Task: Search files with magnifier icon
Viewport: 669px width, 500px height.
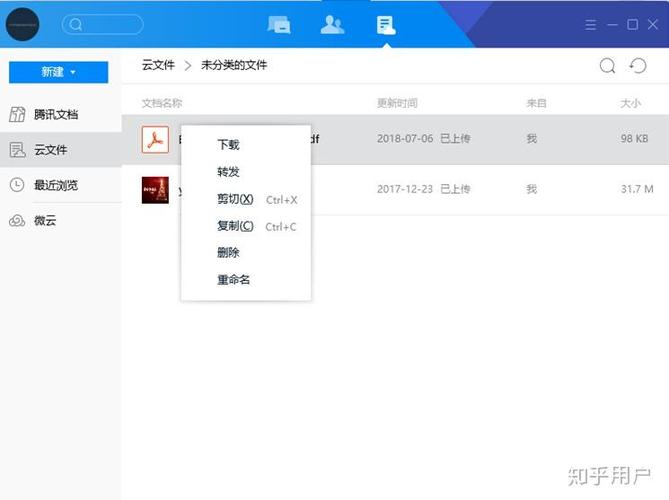Action: (x=607, y=66)
